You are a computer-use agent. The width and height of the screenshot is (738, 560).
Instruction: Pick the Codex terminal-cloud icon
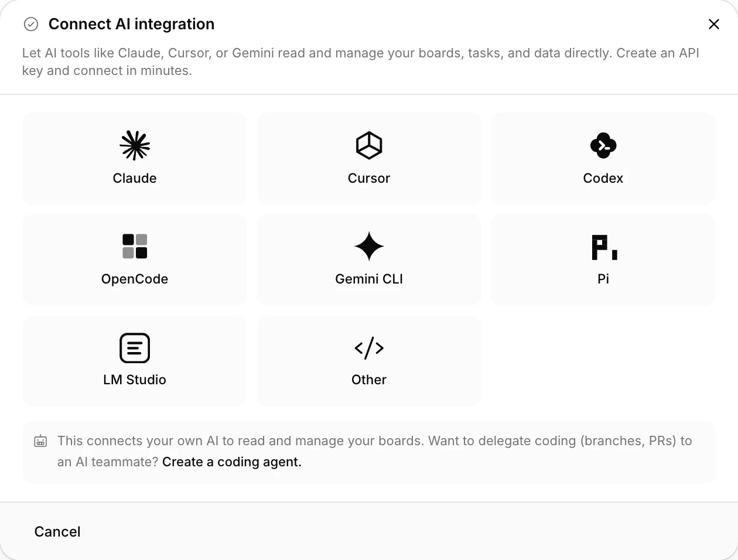(603, 145)
